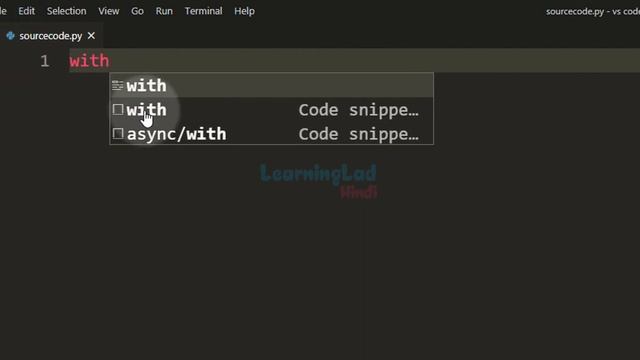Choose the 'async/with' code snippet suggestion
The height and width of the screenshot is (360, 640).
point(271,134)
